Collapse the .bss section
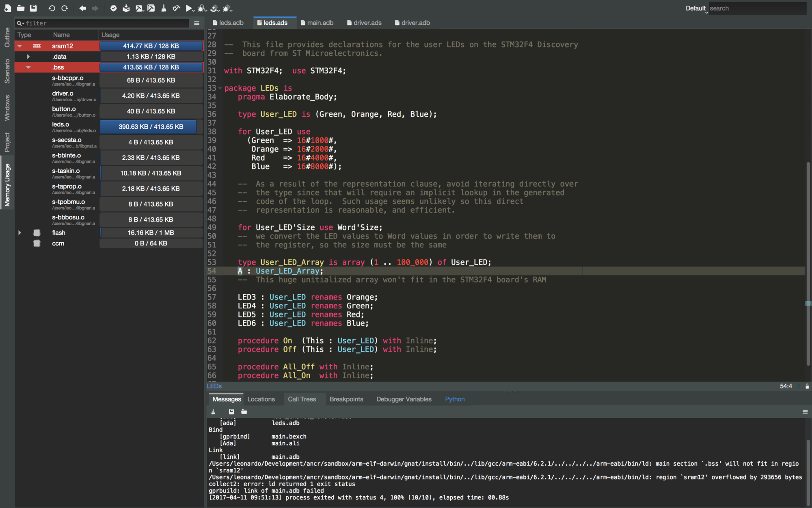The image size is (812, 508). [28, 67]
